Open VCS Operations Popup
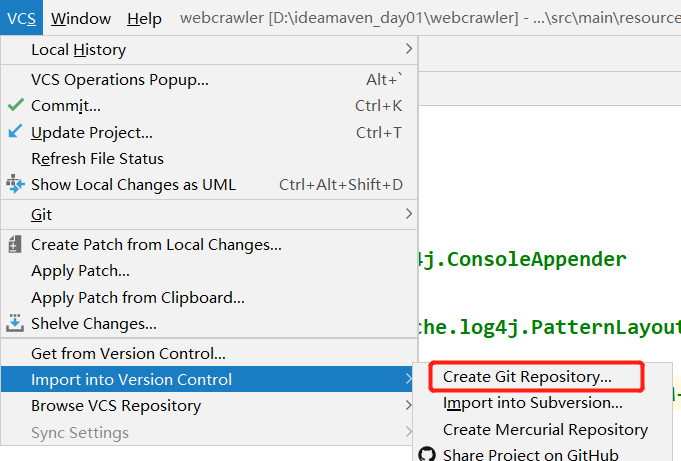The image size is (681, 461). 120,79
